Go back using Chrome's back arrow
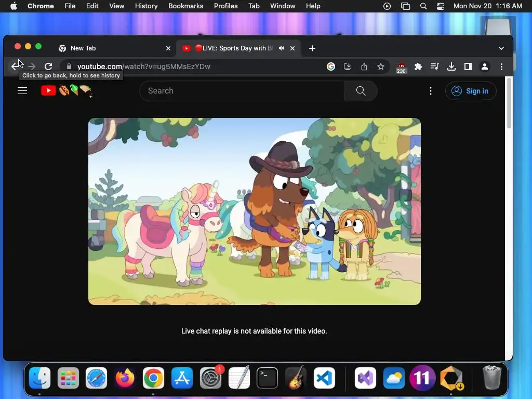532x399 pixels. click(x=15, y=66)
